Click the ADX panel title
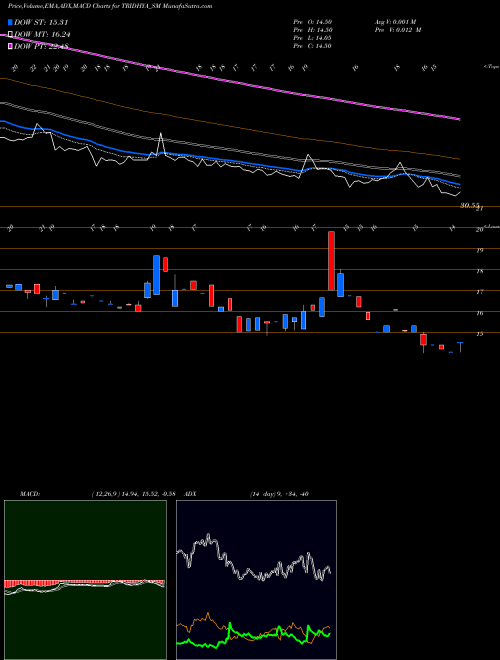This screenshot has height=660, width=500. [x=190, y=494]
